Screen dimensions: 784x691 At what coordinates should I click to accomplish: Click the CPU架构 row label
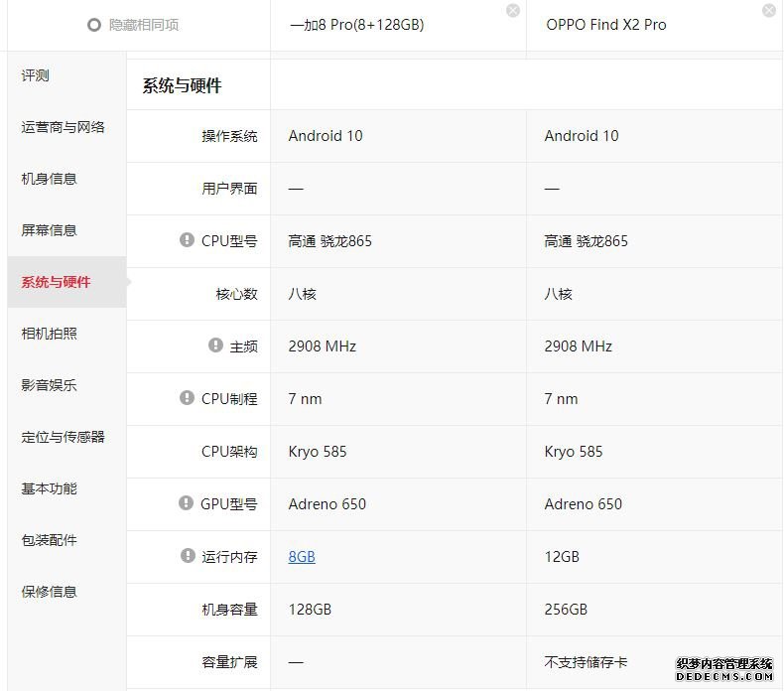[x=229, y=452]
